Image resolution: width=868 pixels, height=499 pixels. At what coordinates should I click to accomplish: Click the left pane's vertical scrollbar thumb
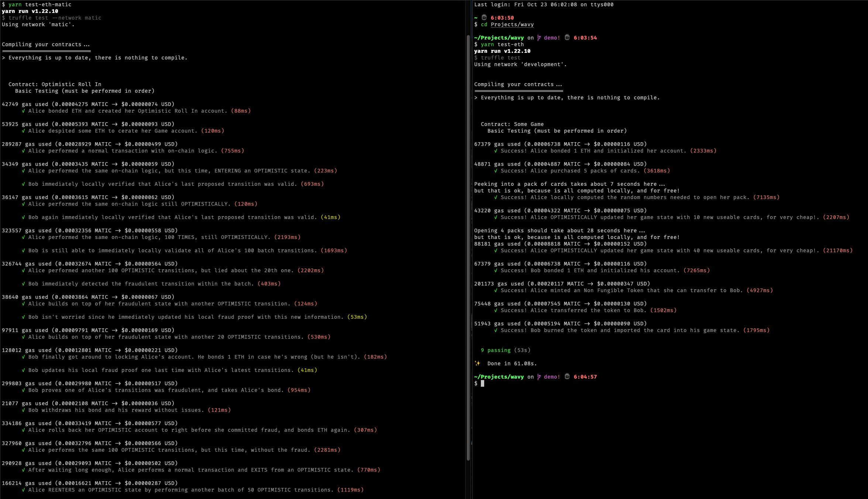click(468, 247)
